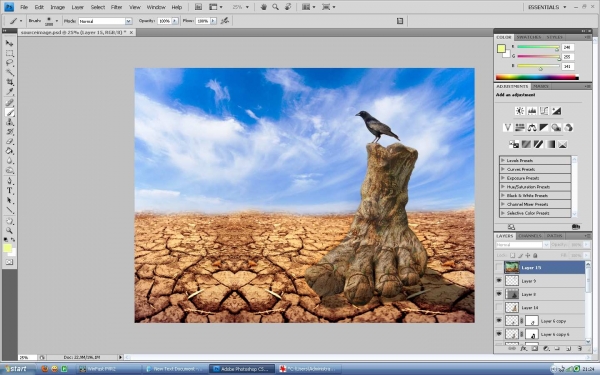Select the History Brush tool
Image resolution: width=600 pixels, height=375 pixels.
tap(9, 132)
